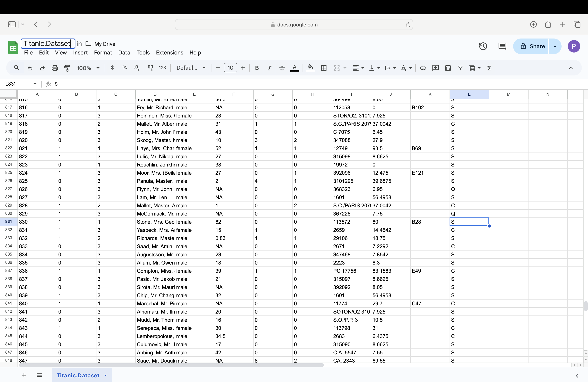Click the font size input box
This screenshot has height=382, width=588.
click(x=230, y=68)
